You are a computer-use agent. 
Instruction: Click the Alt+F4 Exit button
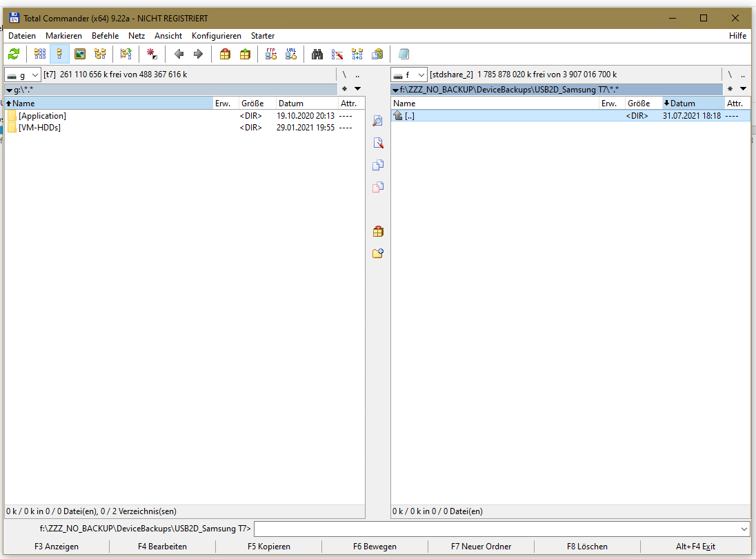pos(696,547)
